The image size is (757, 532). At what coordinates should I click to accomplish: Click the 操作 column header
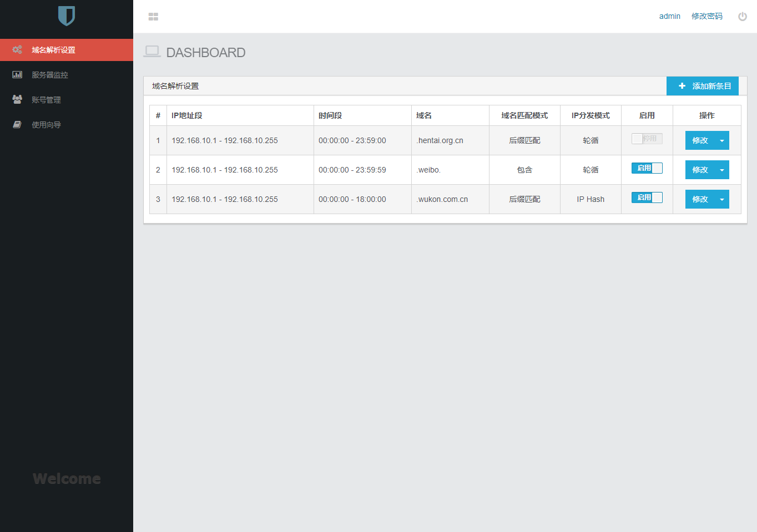coord(706,115)
